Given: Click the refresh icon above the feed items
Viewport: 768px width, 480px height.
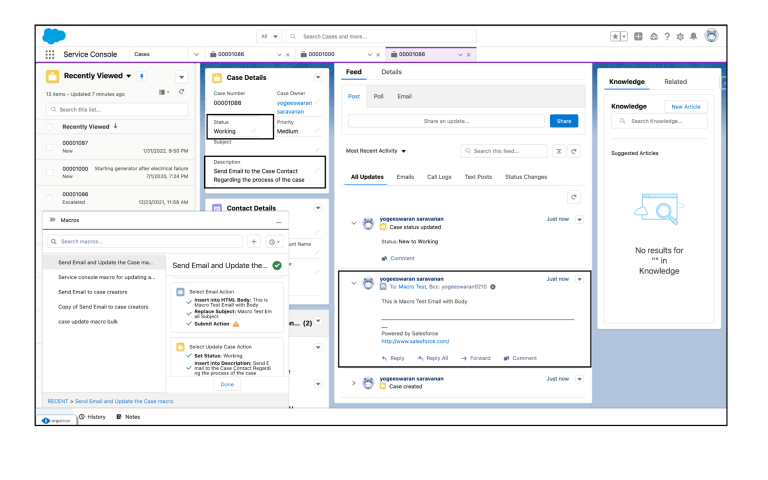Looking at the screenshot, I should pyautogui.click(x=574, y=197).
